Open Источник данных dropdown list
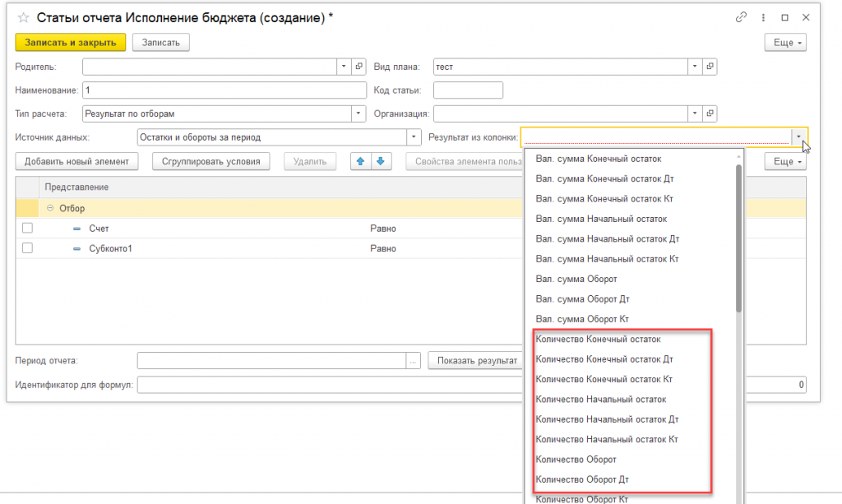This screenshot has height=504, width=842. tap(414, 136)
